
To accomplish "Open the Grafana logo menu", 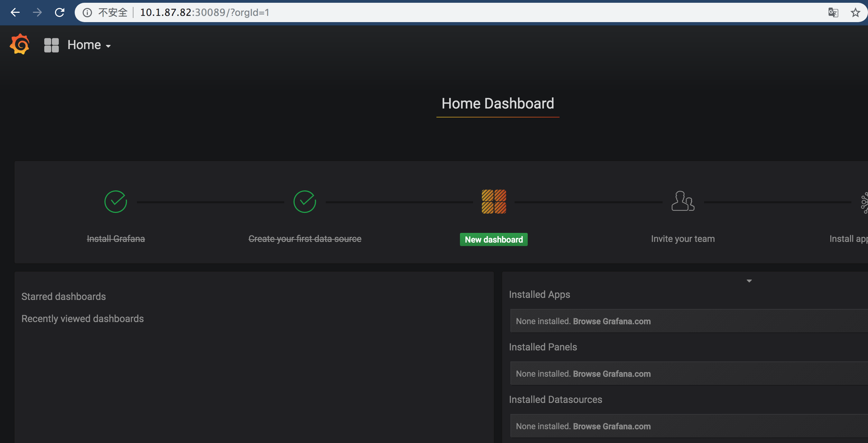I will 19,44.
